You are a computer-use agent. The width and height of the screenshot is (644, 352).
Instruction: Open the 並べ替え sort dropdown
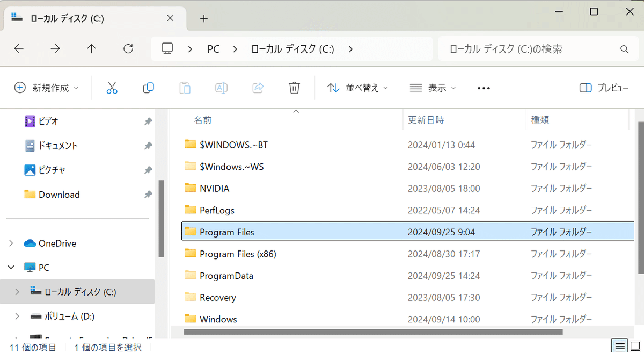(357, 88)
